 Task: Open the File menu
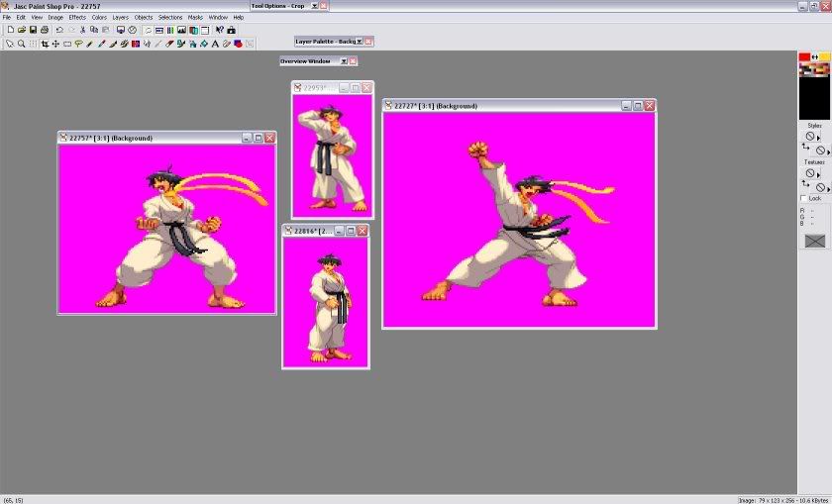pyautogui.click(x=7, y=18)
